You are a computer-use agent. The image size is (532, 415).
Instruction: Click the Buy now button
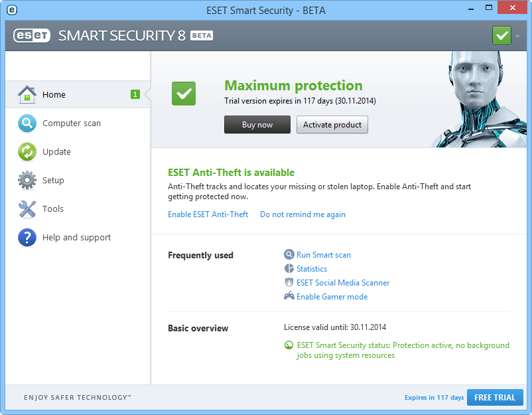click(257, 125)
